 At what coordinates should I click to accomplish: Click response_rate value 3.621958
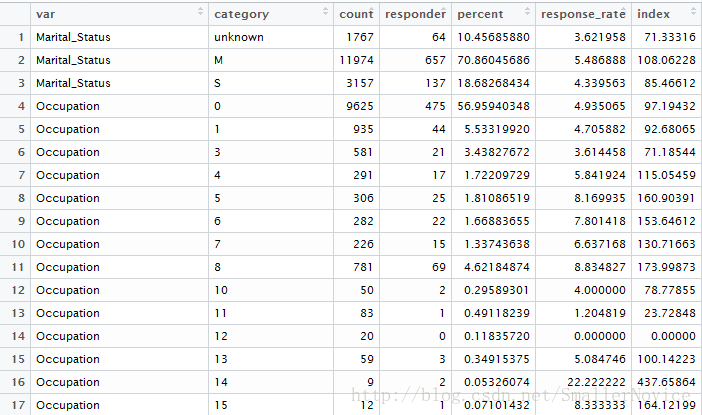click(x=600, y=37)
